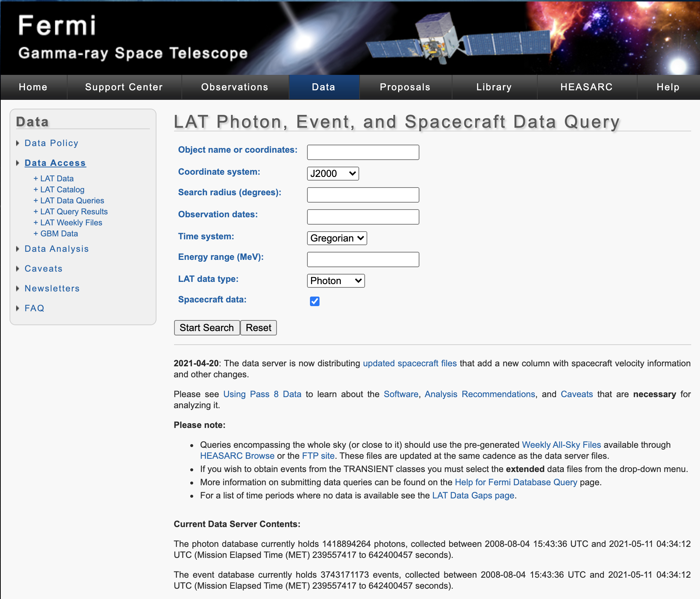Expand the FAQ sidebar arrow
Image resolution: width=700 pixels, height=599 pixels.
(17, 308)
